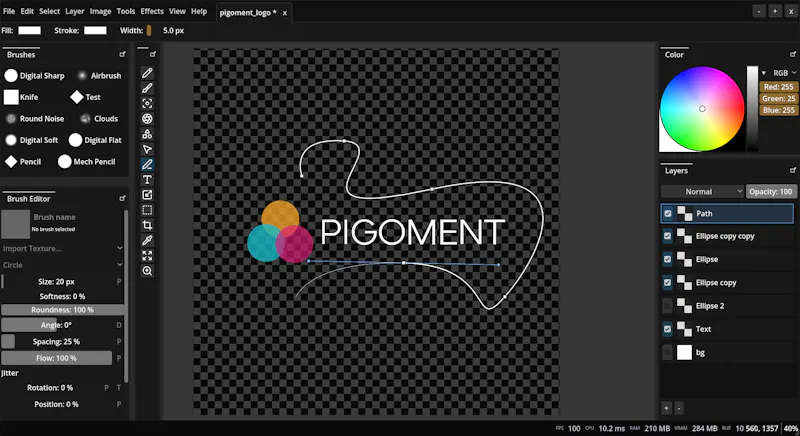Open the Tools menu
This screenshot has height=436, width=800.
tap(126, 11)
